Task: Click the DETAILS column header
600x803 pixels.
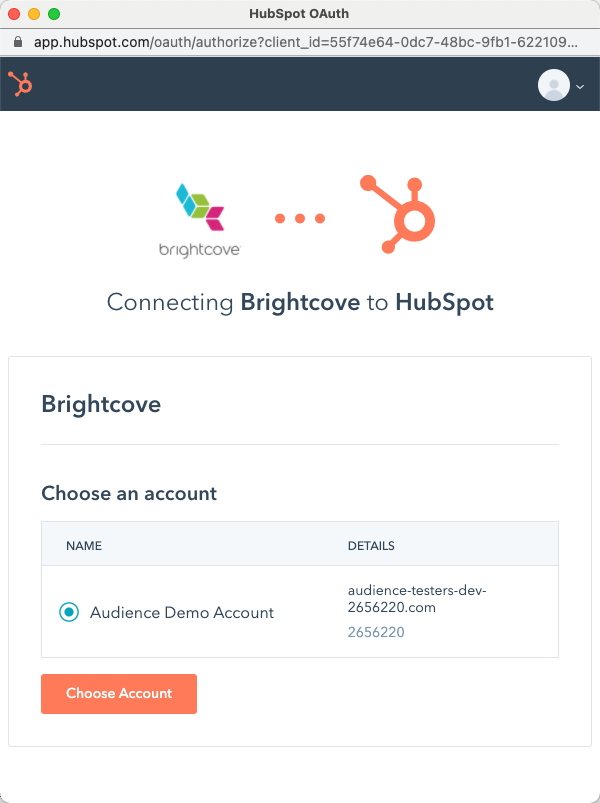Action: tap(371, 545)
